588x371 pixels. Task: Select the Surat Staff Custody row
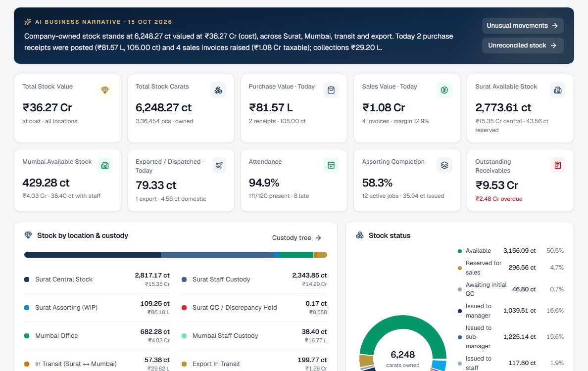254,279
